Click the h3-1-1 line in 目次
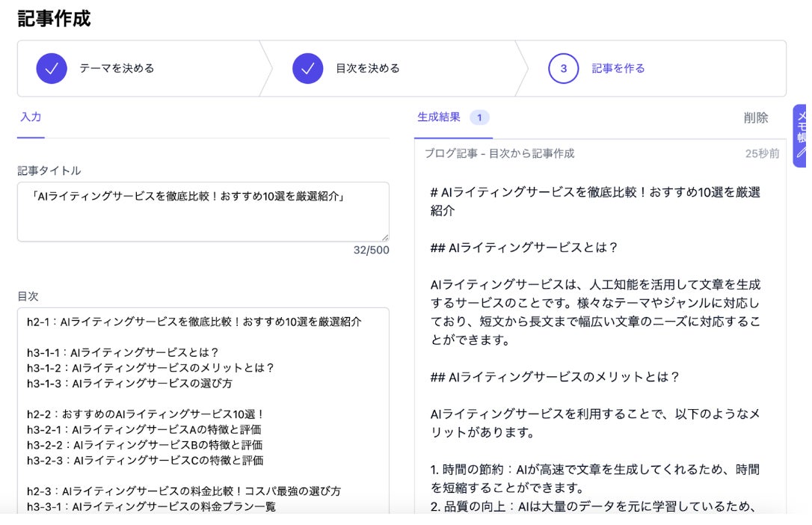812x525 pixels. 123,352
